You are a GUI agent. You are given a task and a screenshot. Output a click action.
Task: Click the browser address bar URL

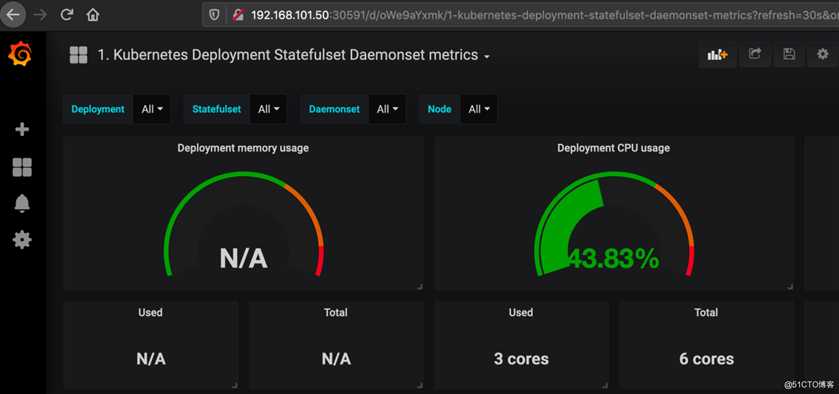tap(545, 15)
